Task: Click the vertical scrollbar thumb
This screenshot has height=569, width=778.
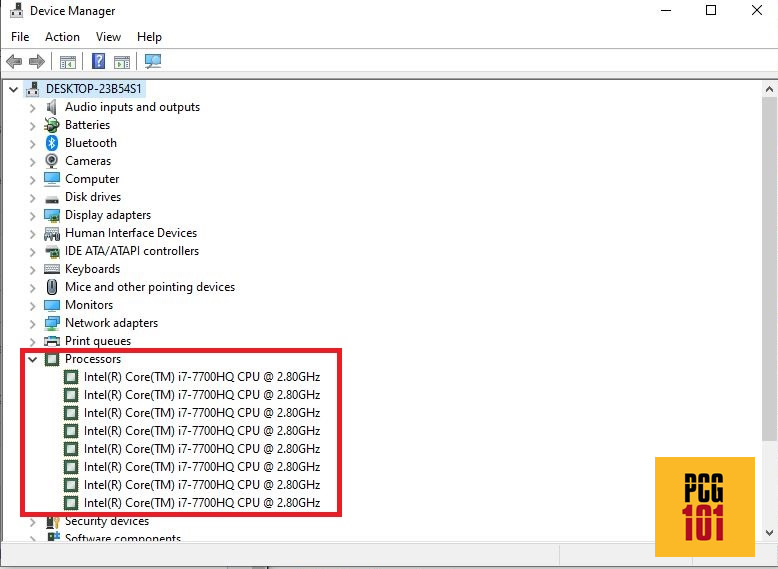Action: [769, 269]
